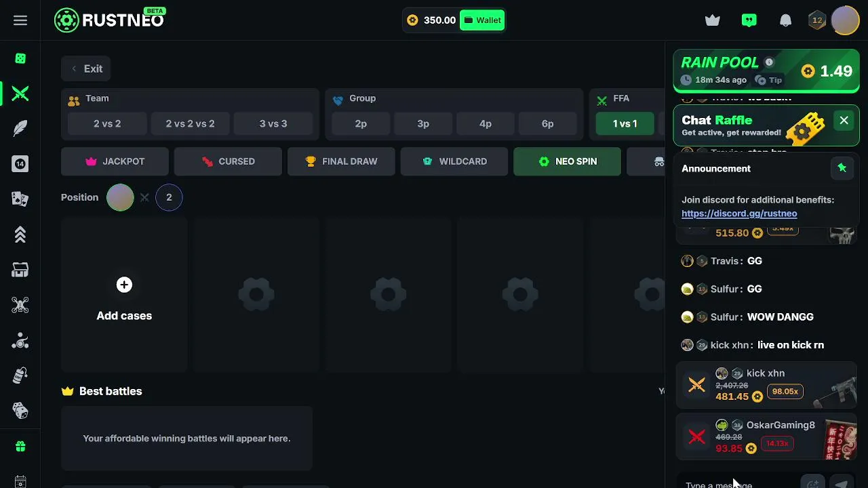Image resolution: width=868 pixels, height=488 pixels.
Task: Open the discord.gg/rustneo link
Action: tap(739, 213)
